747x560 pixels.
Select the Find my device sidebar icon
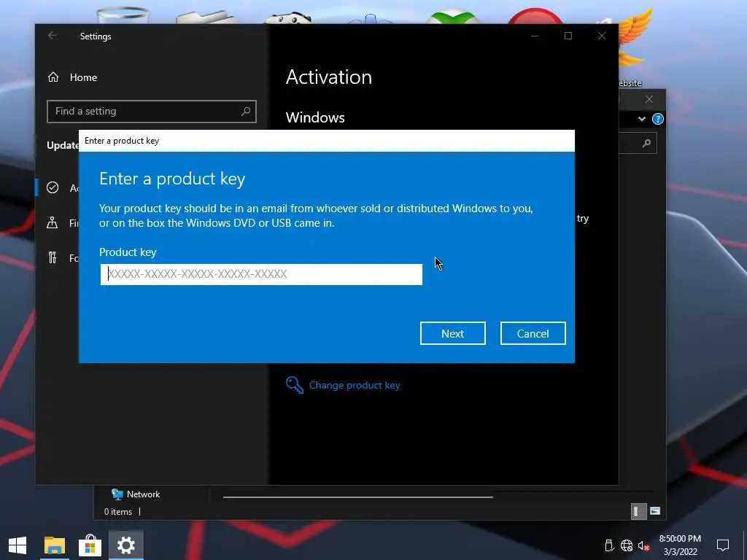pos(53,222)
